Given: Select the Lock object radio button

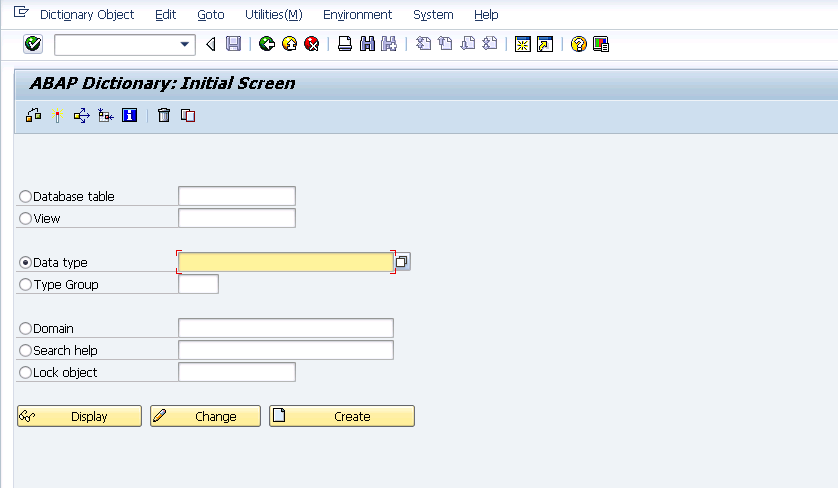Looking at the screenshot, I should click(25, 372).
